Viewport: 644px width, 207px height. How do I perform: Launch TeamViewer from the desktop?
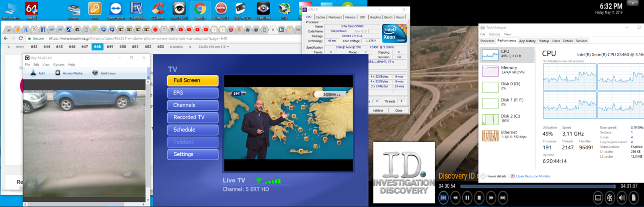point(116,10)
